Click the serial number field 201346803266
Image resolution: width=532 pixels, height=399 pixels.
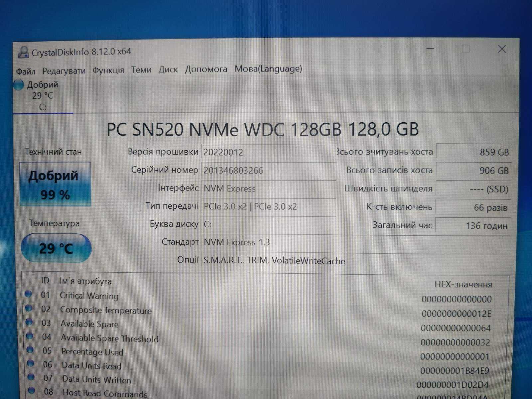pyautogui.click(x=269, y=171)
